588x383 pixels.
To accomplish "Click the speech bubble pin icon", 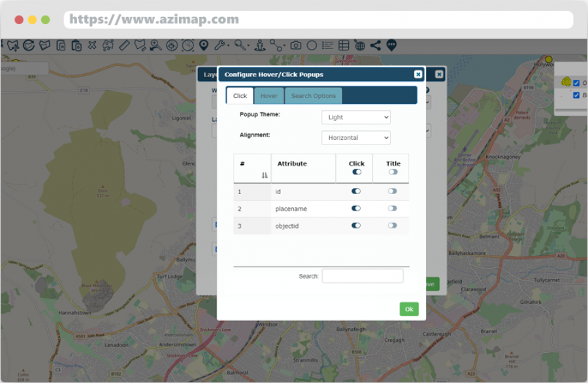I will (x=391, y=46).
